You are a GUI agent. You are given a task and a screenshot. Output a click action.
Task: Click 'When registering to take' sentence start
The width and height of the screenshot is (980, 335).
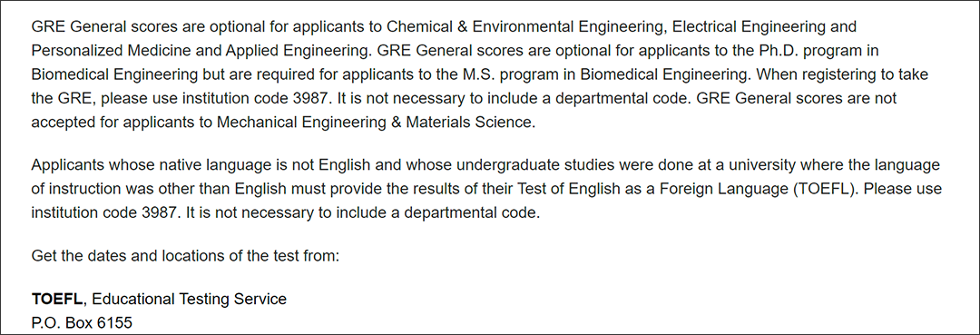point(841,75)
